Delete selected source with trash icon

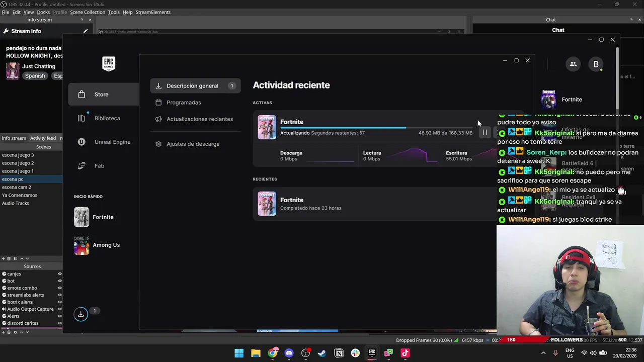click(x=9, y=332)
